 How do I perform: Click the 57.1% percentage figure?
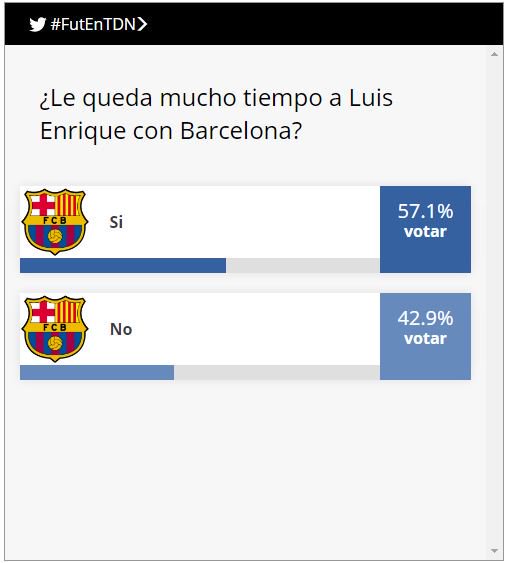(x=425, y=211)
